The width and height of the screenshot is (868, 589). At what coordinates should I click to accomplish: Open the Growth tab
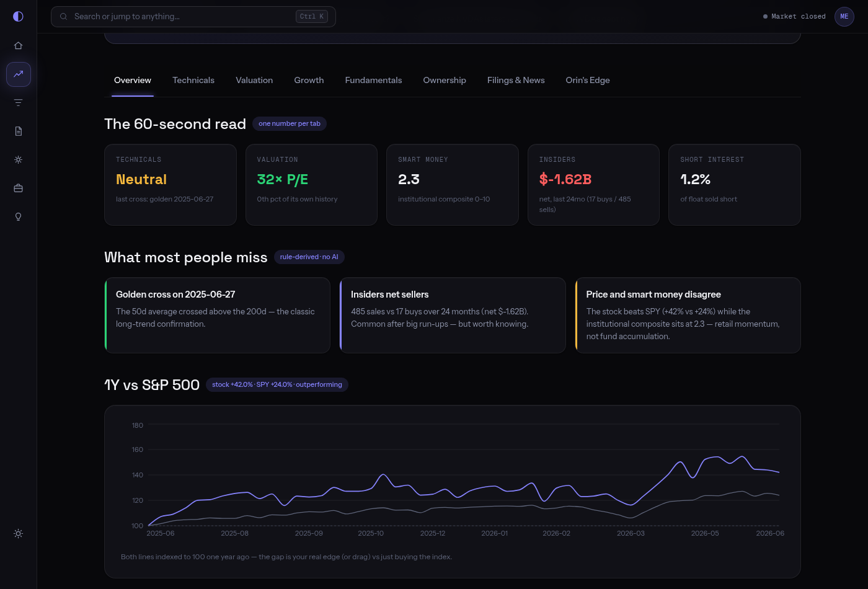(309, 80)
